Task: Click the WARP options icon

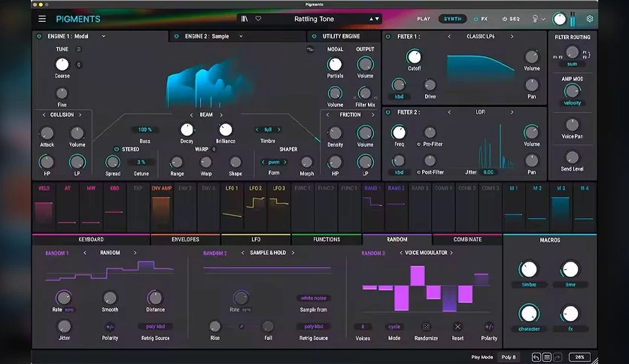Action: point(214,149)
